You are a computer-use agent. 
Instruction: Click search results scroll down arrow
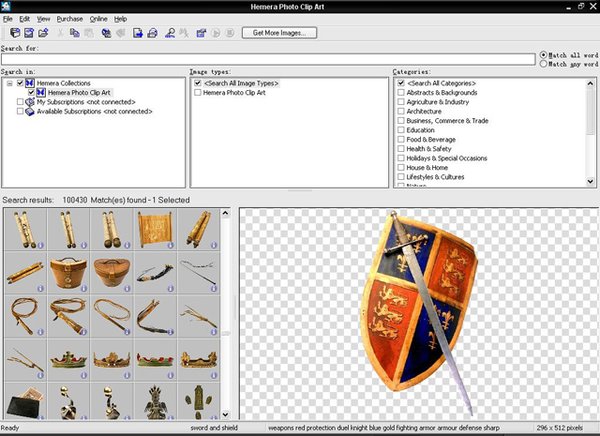(x=225, y=415)
